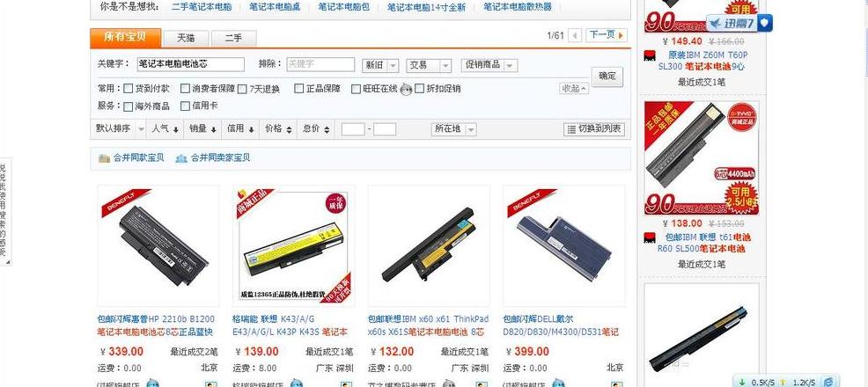868x387 pixels.
Task: Click the 旺旺在线 mascot icon
Action: point(407,89)
